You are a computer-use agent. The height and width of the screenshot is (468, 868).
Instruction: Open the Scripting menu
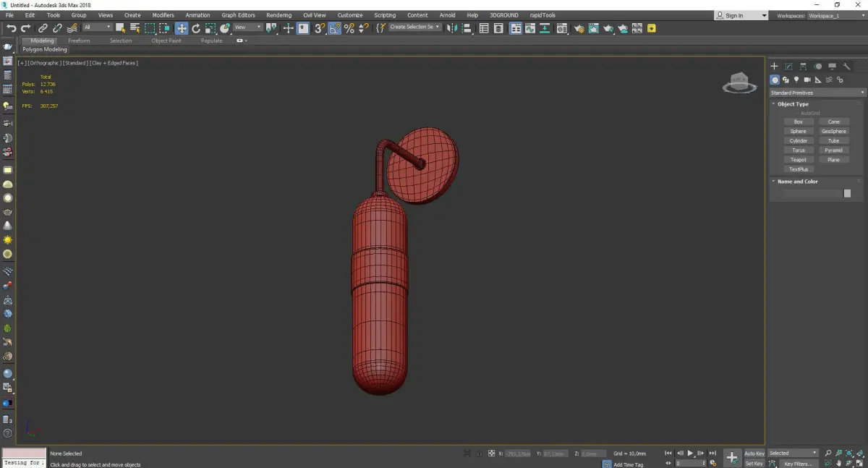point(385,15)
